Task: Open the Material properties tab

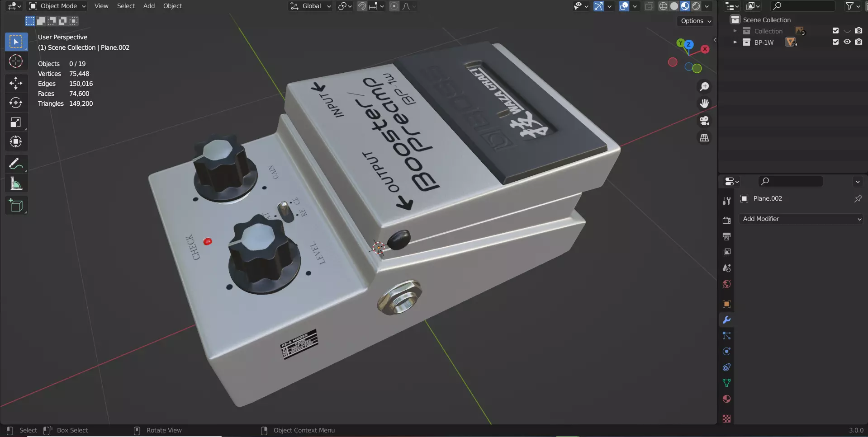Action: pyautogui.click(x=726, y=399)
